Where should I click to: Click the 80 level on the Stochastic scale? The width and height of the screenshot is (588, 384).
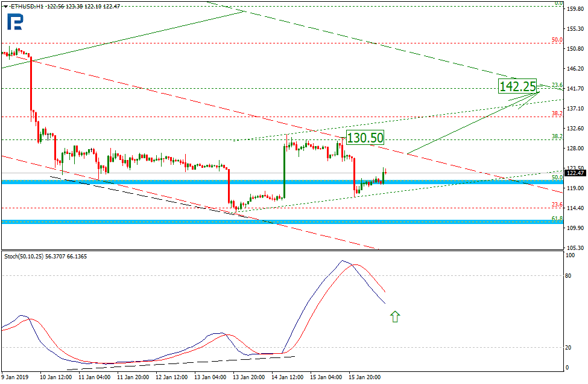pos(567,276)
